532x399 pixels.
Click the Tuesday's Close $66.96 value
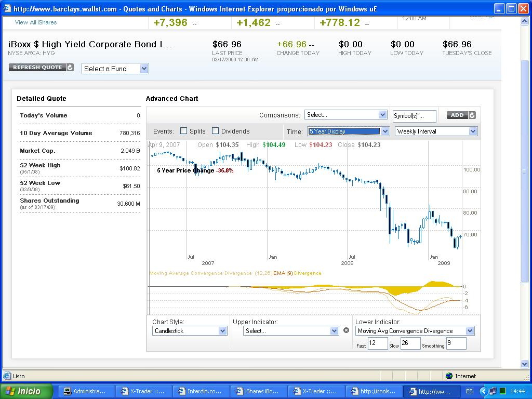click(x=457, y=45)
